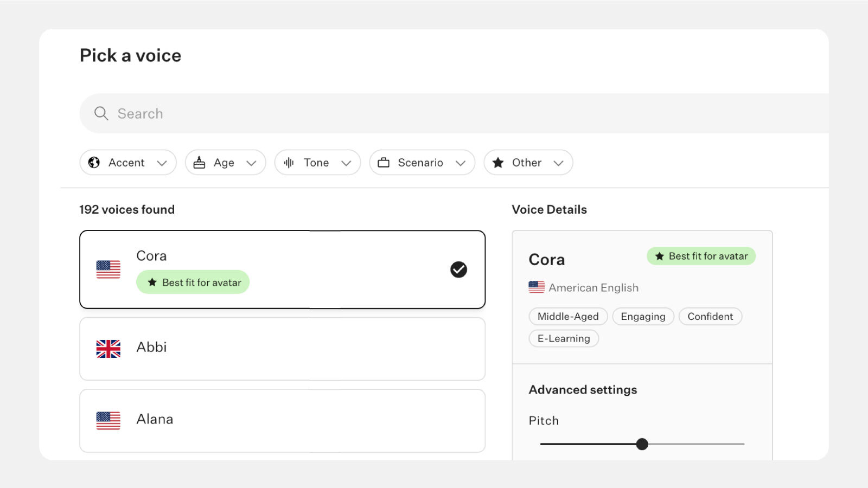This screenshot has height=488, width=868.
Task: Open the Scenario filter menu
Action: tap(422, 163)
